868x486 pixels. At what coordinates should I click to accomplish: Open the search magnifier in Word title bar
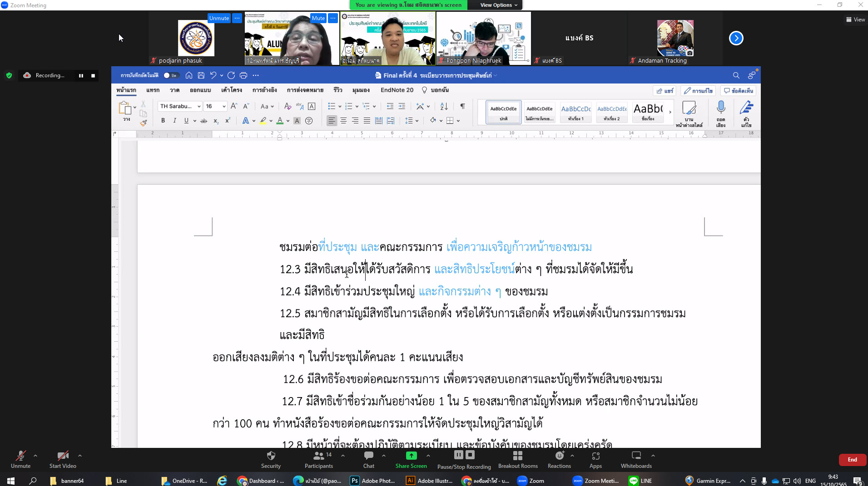coord(736,75)
